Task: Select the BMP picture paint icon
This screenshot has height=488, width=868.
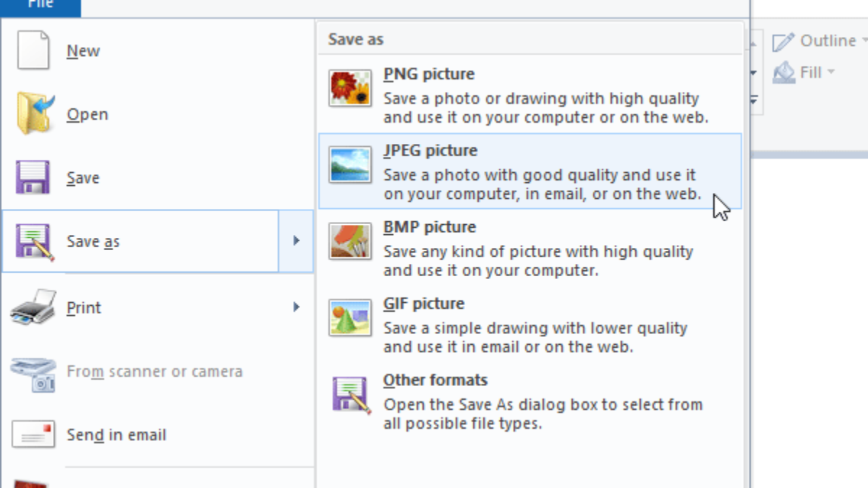Action: [x=350, y=239]
